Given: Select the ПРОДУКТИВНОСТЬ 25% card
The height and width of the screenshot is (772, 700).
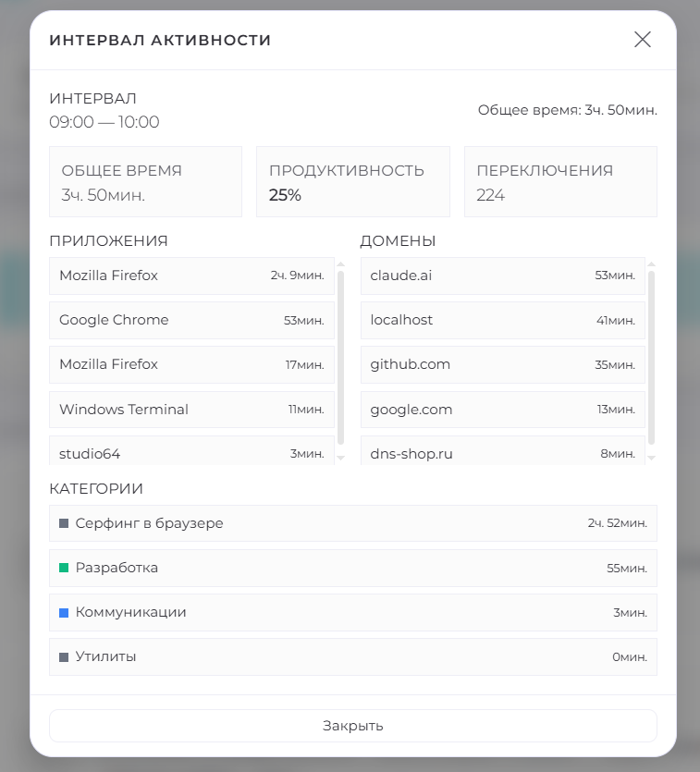Looking at the screenshot, I should pos(353,182).
